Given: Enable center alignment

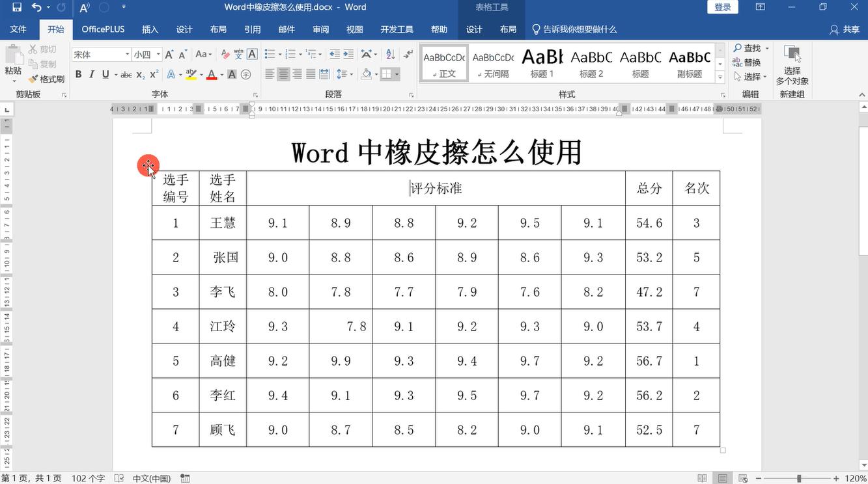Looking at the screenshot, I should [x=283, y=75].
